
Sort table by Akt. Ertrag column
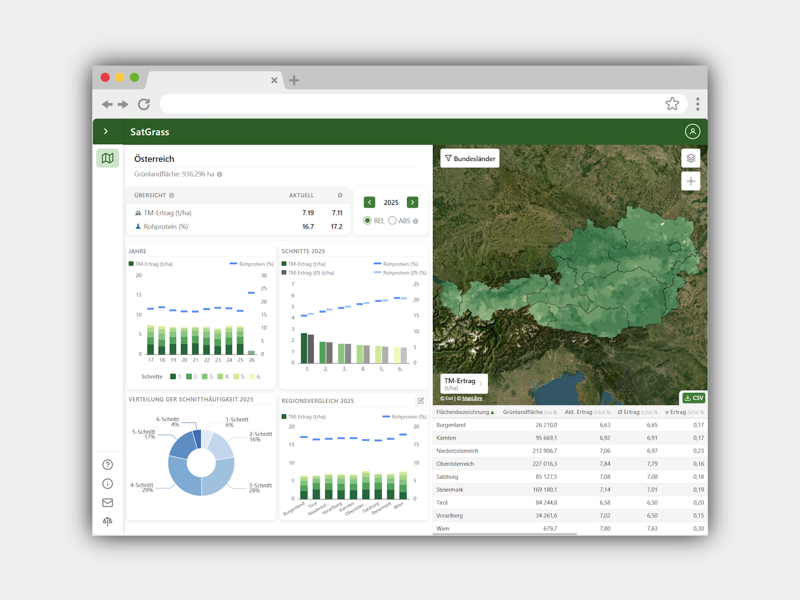tap(587, 412)
